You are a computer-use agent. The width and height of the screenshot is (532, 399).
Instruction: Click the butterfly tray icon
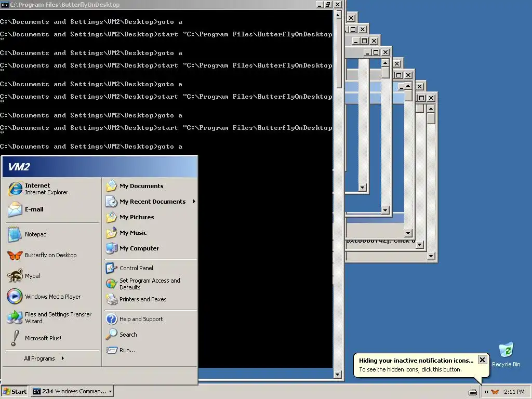pyautogui.click(x=495, y=392)
